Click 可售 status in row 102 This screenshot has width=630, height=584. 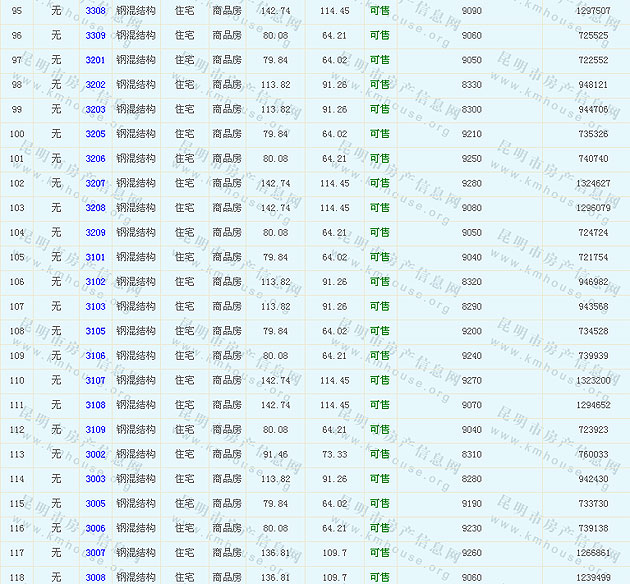pyautogui.click(x=380, y=184)
